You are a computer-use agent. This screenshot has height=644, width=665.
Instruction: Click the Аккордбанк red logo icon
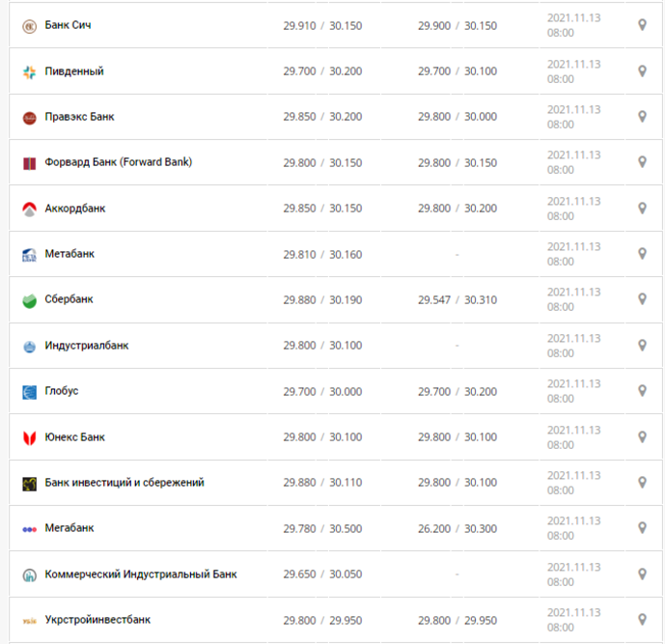[29, 210]
